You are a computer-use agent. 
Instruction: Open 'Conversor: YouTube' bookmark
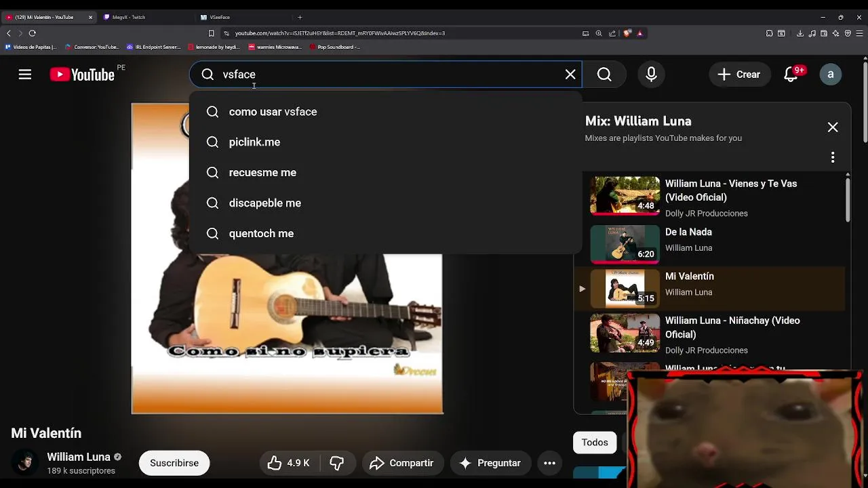coord(92,47)
